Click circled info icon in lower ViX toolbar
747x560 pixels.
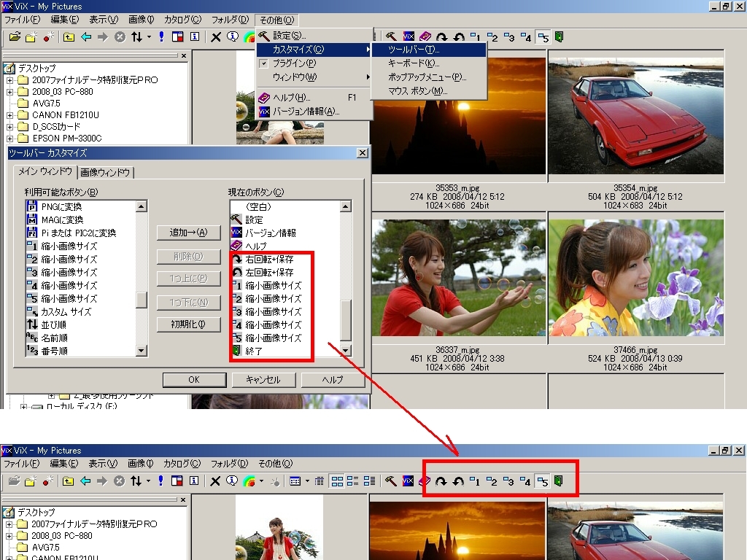pos(232,481)
